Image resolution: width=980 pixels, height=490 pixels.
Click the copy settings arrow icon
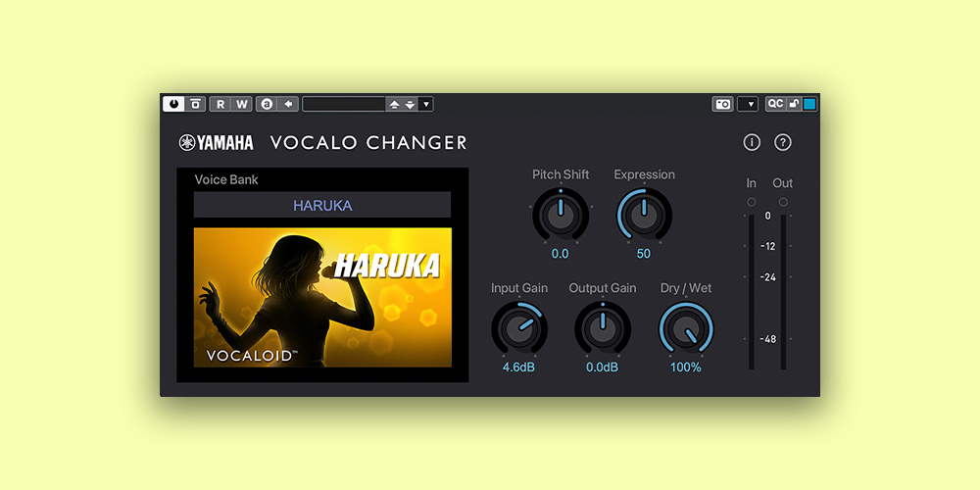pos(289,104)
